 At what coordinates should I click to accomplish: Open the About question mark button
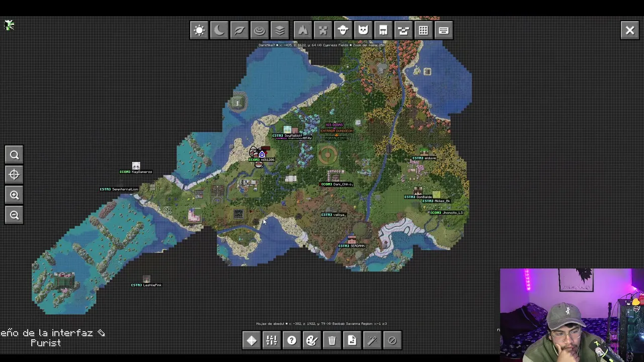[292, 341]
